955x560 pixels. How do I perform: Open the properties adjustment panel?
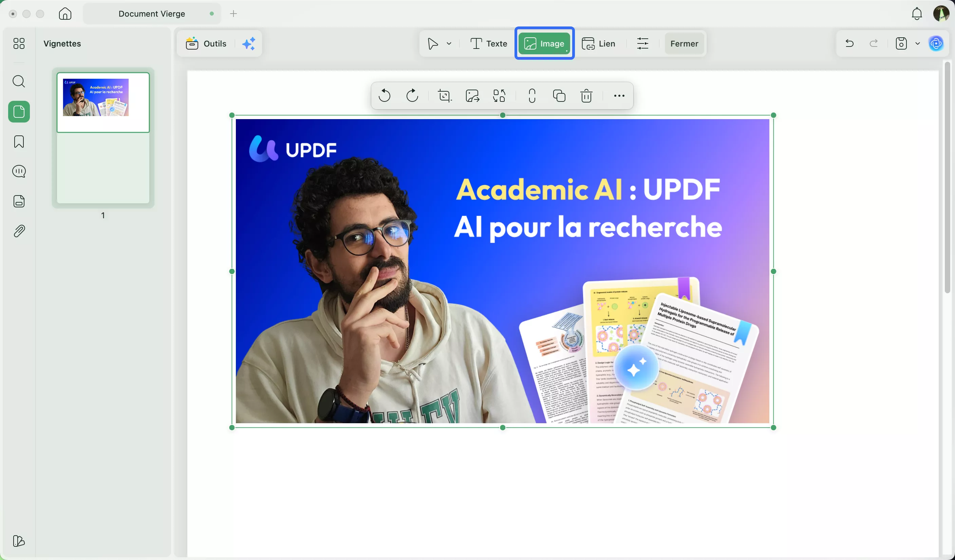coord(643,43)
